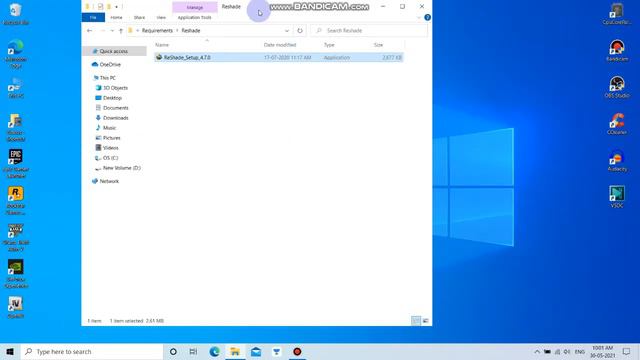The width and height of the screenshot is (640, 360).
Task: Launch Microsoft Edge from the desktop
Action: (x=16, y=53)
